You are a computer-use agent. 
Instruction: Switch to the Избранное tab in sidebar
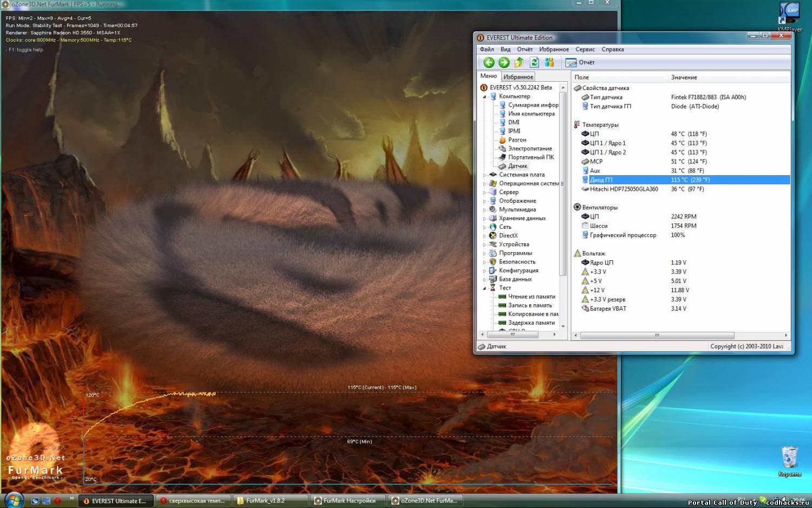click(518, 77)
